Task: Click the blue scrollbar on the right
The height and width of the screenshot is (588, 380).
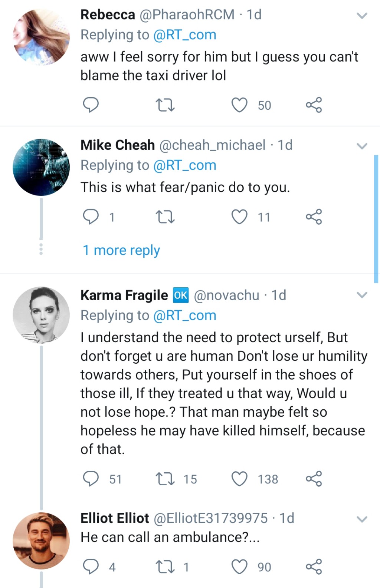Action: click(x=376, y=219)
